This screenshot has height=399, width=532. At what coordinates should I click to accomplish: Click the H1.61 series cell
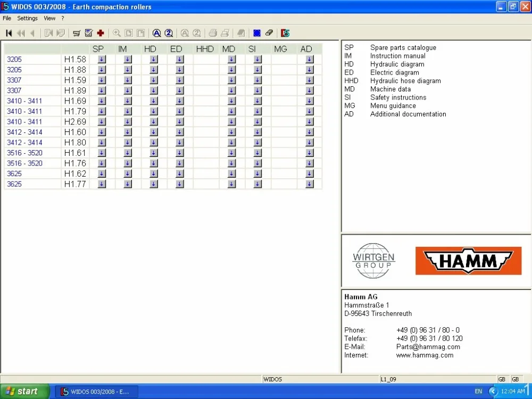76,153
